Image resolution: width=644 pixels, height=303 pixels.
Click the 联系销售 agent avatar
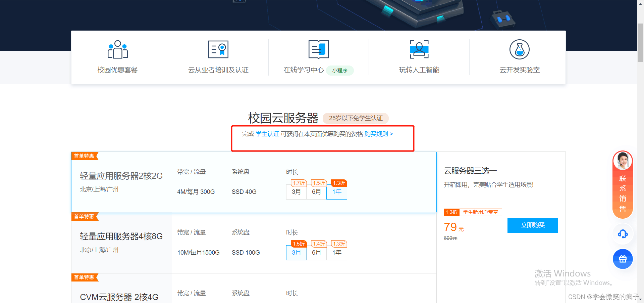point(623,161)
